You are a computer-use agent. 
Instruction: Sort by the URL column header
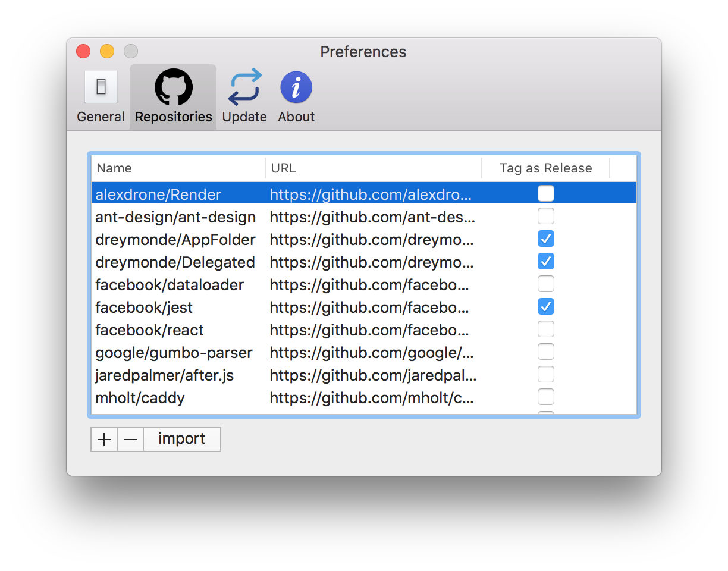coord(374,168)
